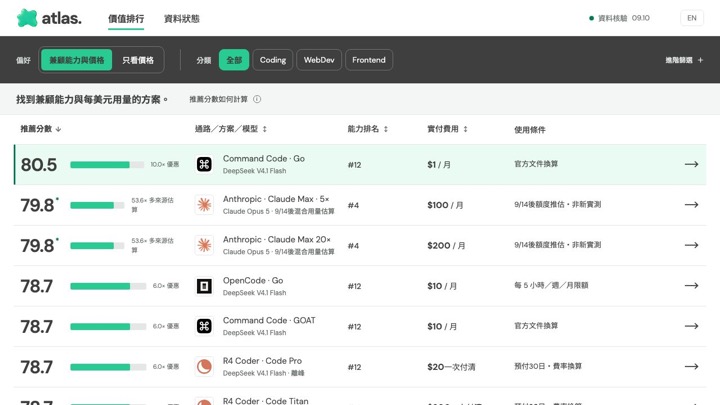
Task: Click the score bar of Command Code Go
Action: [107, 164]
